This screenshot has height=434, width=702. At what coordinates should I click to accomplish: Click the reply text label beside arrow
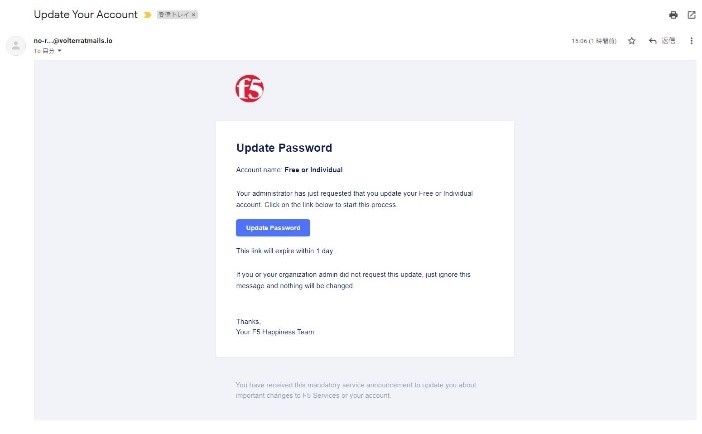tap(668, 41)
